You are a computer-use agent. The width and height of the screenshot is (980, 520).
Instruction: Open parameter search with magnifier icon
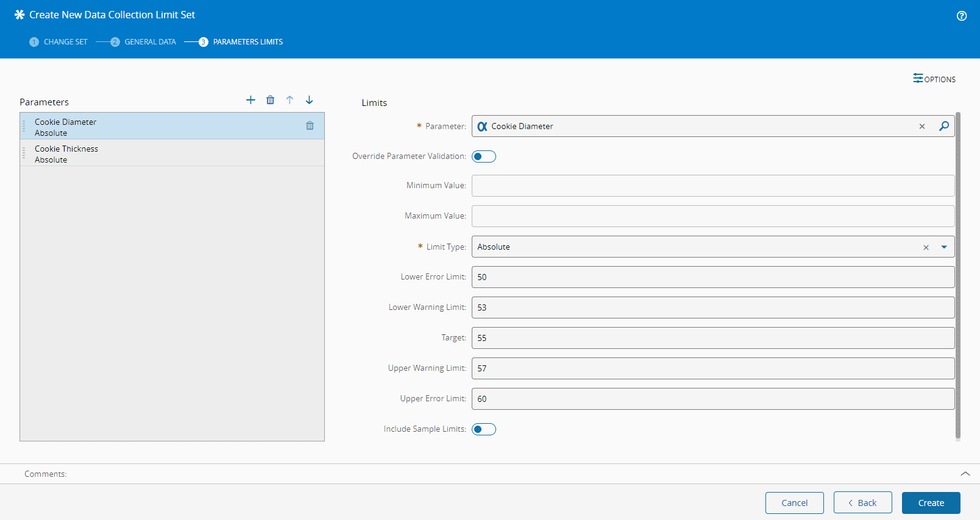click(943, 126)
